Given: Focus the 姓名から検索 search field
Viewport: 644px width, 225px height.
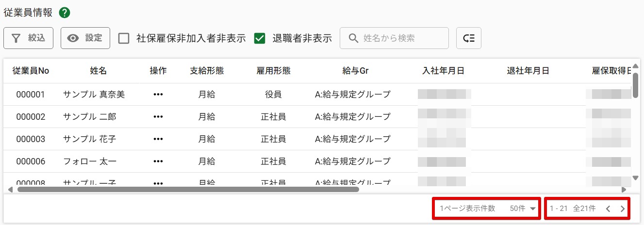Looking at the screenshot, I should tap(394, 38).
